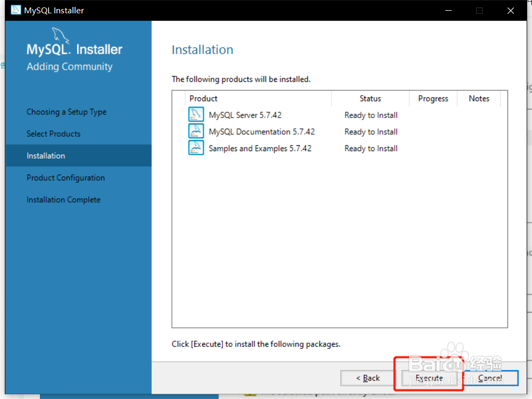This screenshot has width=532, height=399.
Task: Open the Installation Complete step
Action: [x=63, y=199]
